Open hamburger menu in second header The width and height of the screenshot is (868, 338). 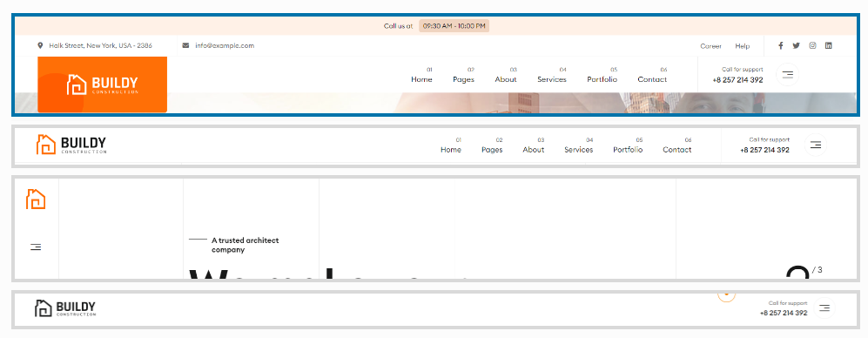pos(816,145)
